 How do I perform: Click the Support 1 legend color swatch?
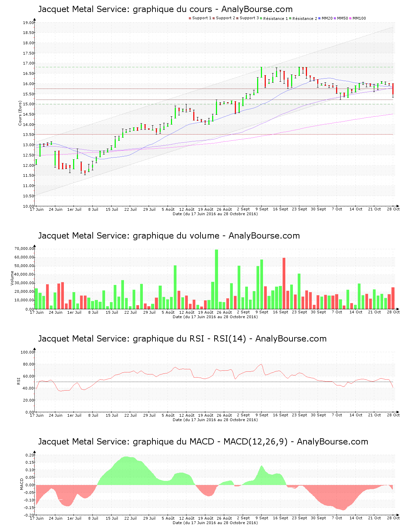[x=190, y=18]
